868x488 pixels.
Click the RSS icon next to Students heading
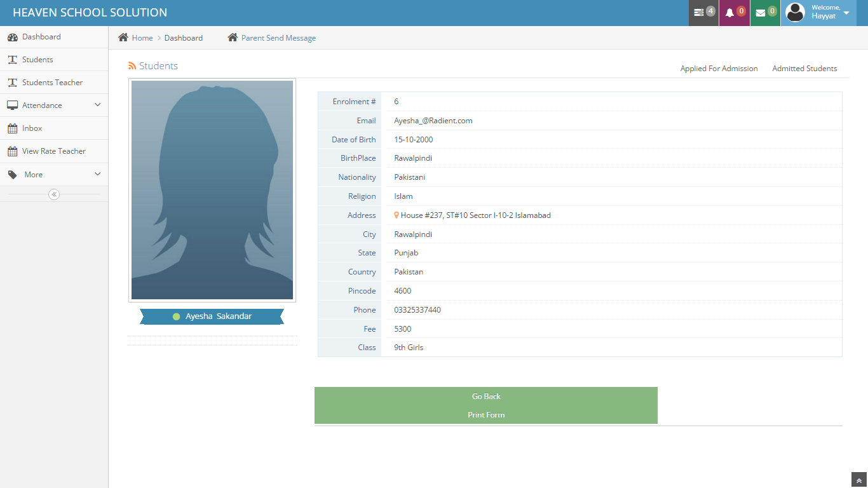(x=132, y=65)
